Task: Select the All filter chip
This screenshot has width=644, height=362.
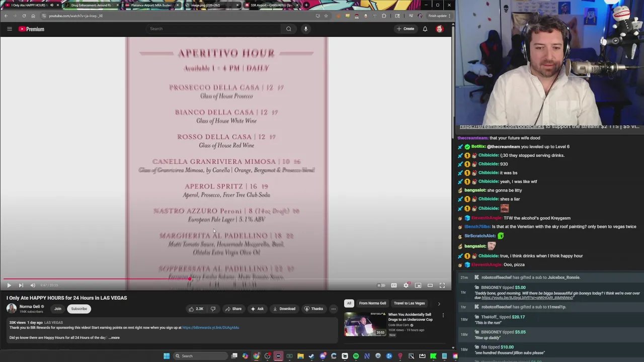Action: click(349, 303)
